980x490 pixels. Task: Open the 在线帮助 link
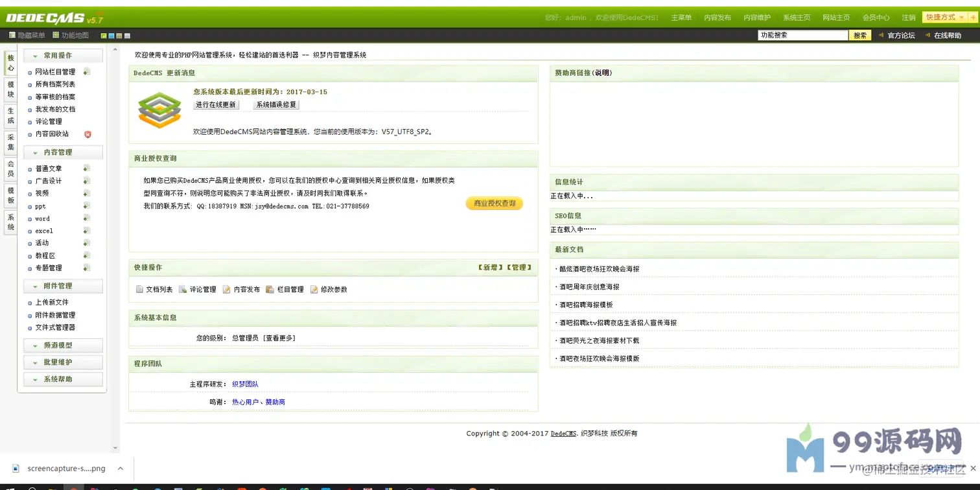[x=948, y=36]
